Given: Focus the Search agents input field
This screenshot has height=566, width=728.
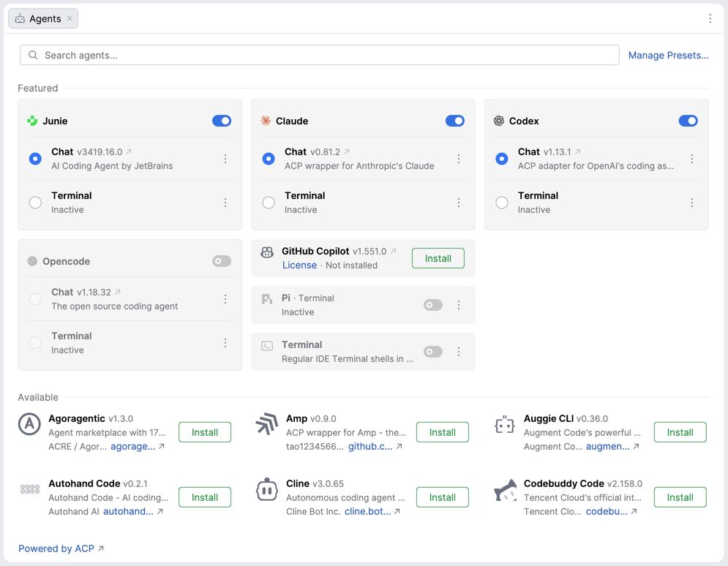Looking at the screenshot, I should (320, 55).
